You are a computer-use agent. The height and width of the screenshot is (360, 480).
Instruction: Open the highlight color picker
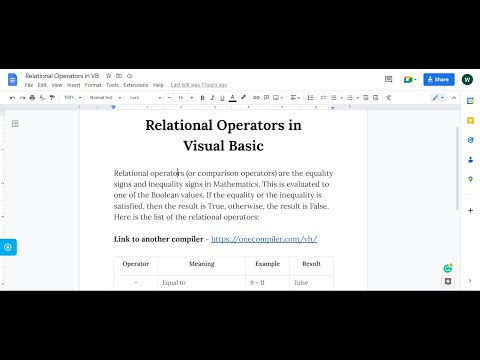click(243, 98)
